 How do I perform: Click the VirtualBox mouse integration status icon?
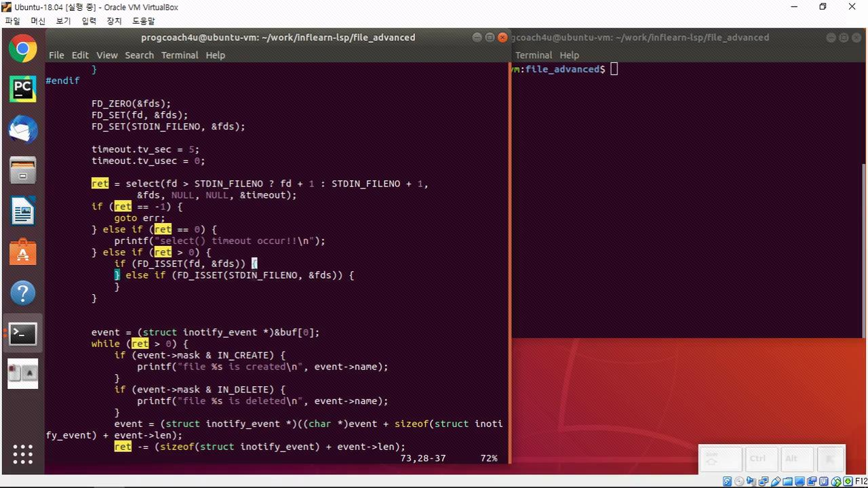point(824,482)
